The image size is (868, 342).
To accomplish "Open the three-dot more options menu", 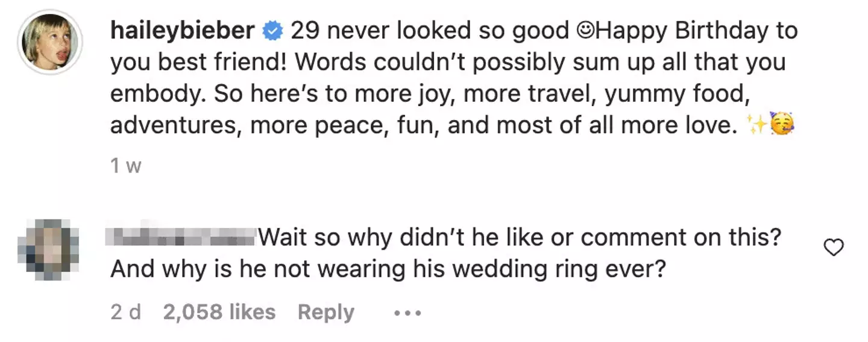I will pos(407,313).
